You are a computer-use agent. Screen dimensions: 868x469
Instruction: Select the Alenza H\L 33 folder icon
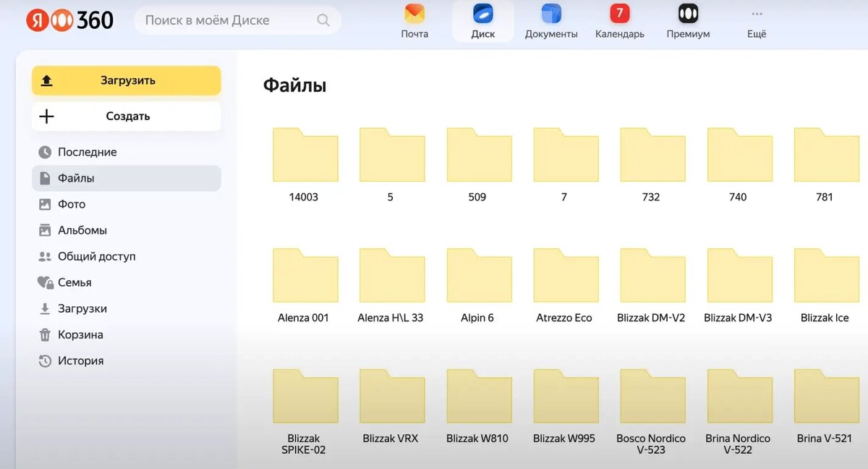[391, 275]
